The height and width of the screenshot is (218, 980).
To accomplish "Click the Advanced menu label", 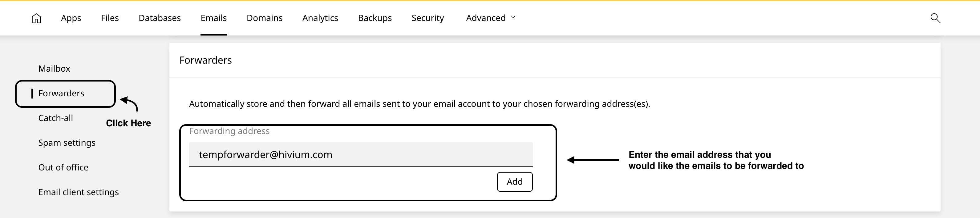I will [x=485, y=18].
